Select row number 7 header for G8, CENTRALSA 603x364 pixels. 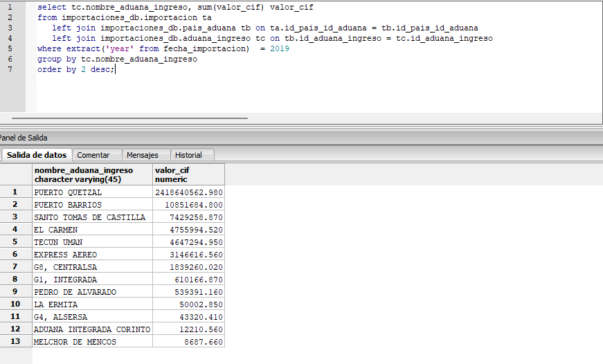pyautogui.click(x=15, y=267)
